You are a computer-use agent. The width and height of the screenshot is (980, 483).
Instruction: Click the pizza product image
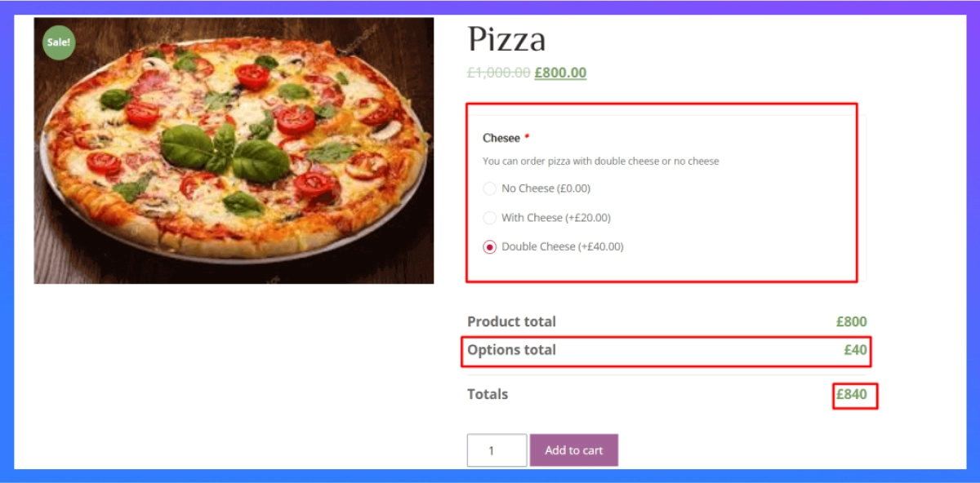point(233,151)
